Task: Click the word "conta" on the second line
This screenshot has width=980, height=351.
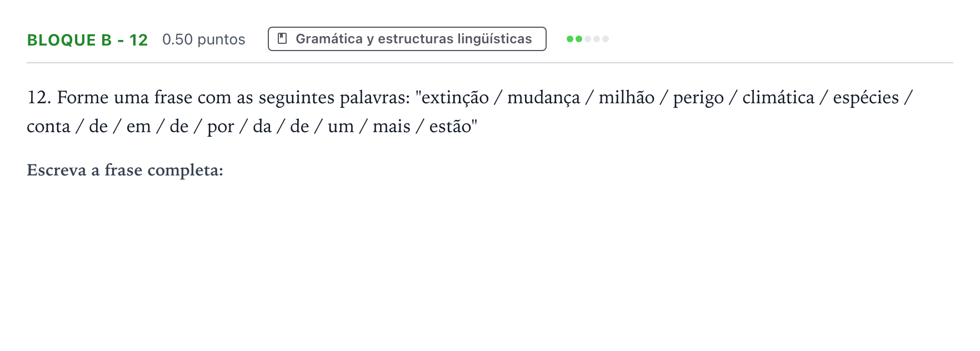Action: point(48,127)
